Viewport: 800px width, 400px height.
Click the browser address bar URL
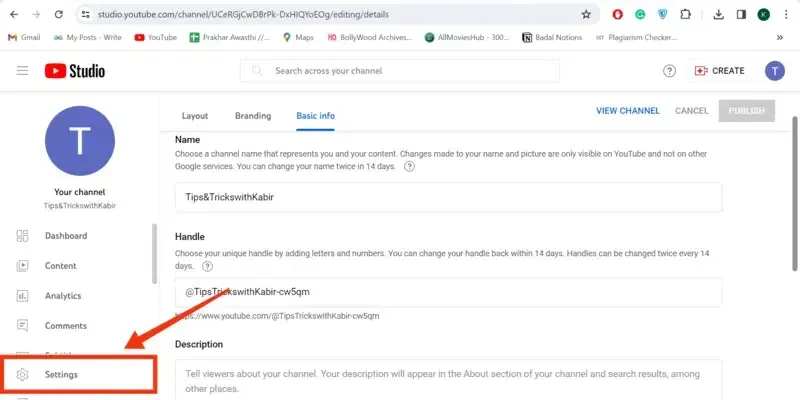(243, 15)
